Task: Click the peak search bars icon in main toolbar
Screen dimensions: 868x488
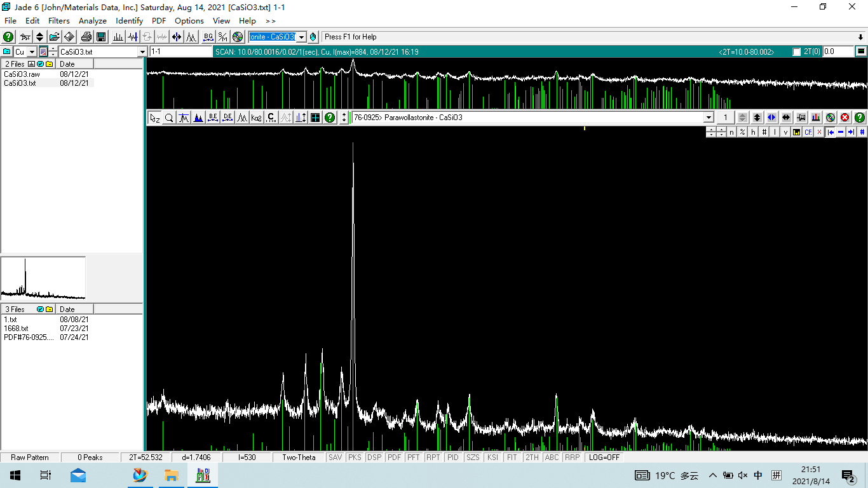Action: tap(118, 37)
